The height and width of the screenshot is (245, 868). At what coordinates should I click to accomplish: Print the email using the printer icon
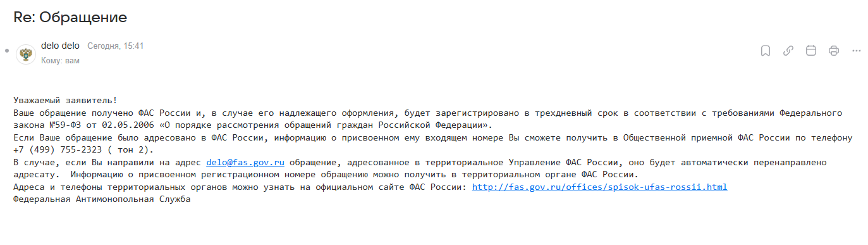[x=834, y=51]
